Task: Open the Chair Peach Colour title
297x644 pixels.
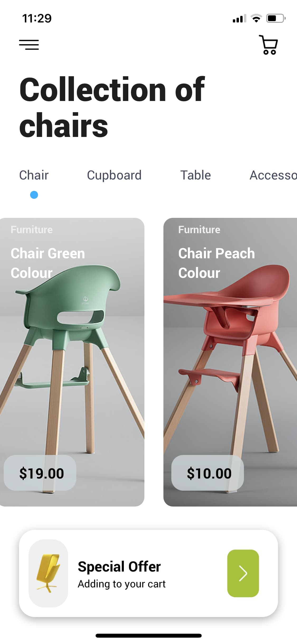Action: 216,263
